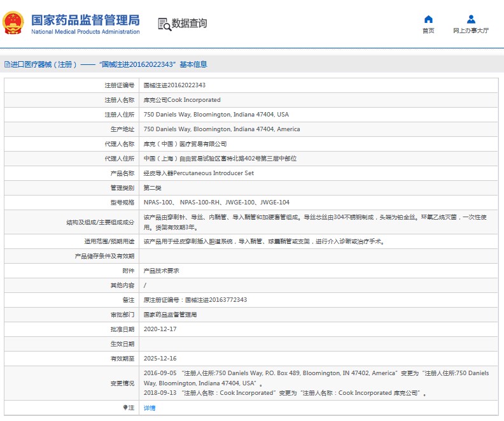The image size is (504, 421).
Task: Click the 产品名称 row label
Action: pos(122,173)
